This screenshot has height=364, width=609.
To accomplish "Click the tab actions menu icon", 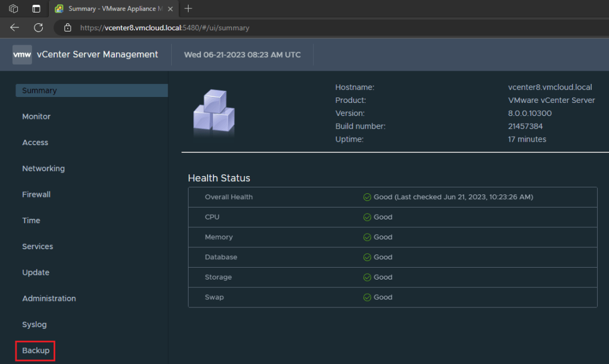I will [36, 9].
